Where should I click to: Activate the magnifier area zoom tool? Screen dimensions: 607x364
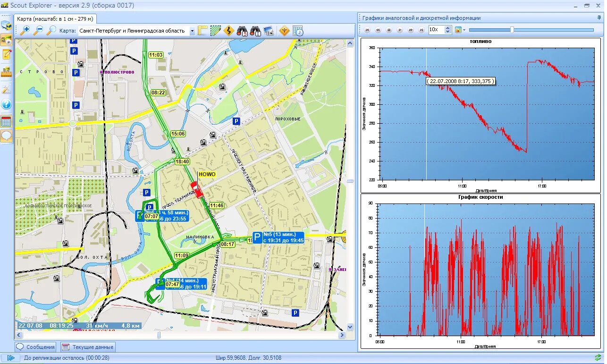click(51, 31)
